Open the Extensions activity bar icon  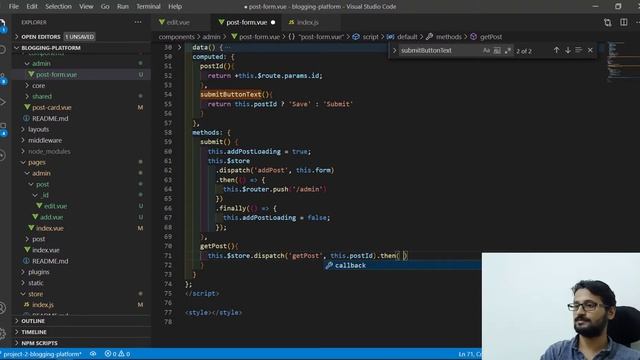(3, 129)
